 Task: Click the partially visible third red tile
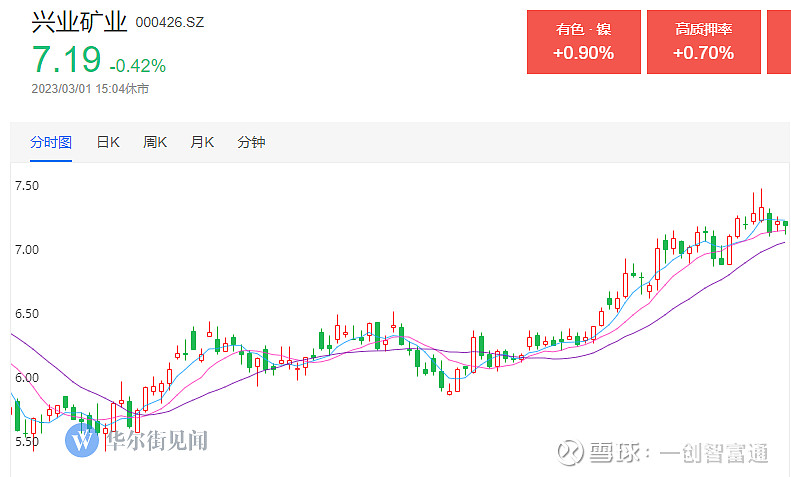pyautogui.click(x=779, y=42)
